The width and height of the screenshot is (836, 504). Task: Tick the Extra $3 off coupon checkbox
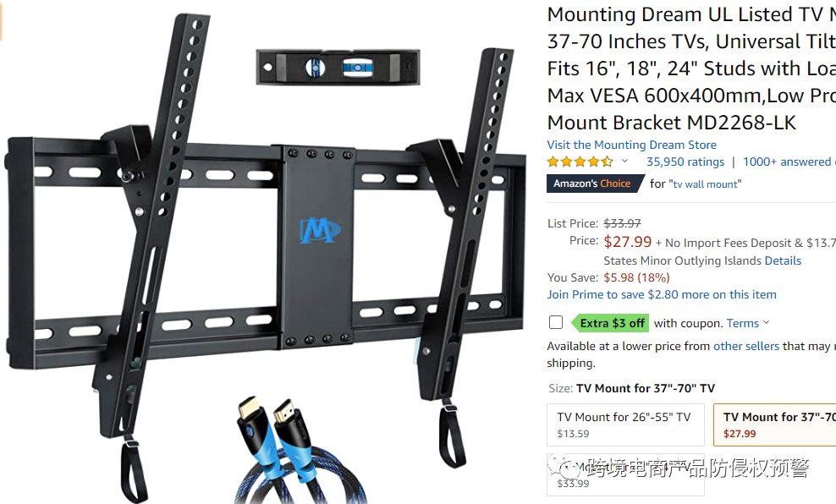click(x=556, y=322)
